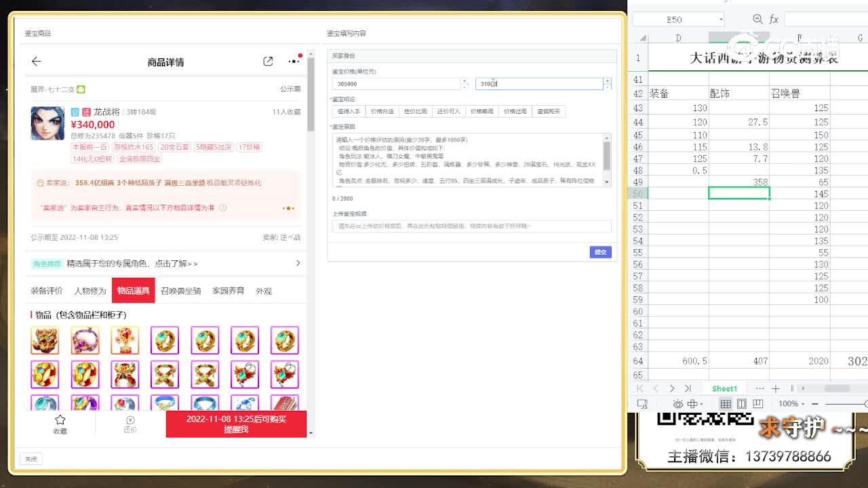Image resolution: width=868 pixels, height=488 pixels.
Task: Click the favorite star icon
Action: [60, 420]
